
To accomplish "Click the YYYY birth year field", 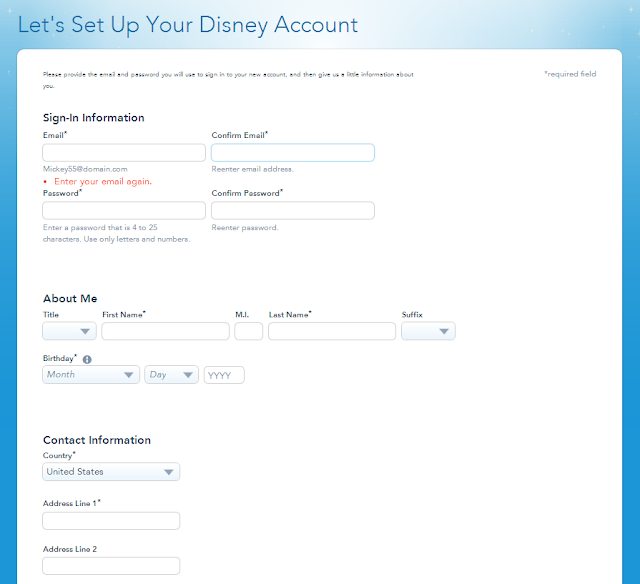I will point(224,375).
